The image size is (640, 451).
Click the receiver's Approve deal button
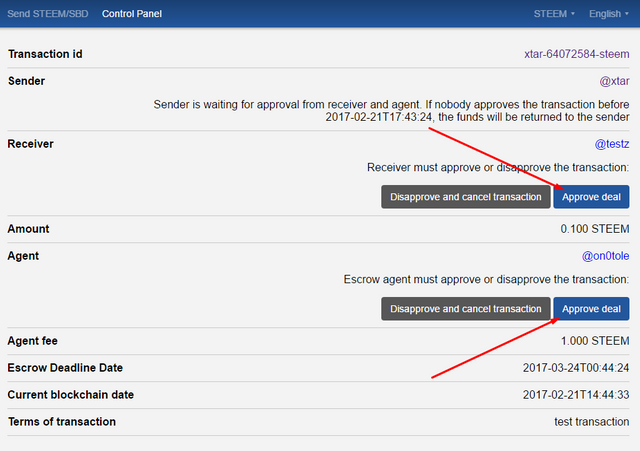point(591,197)
